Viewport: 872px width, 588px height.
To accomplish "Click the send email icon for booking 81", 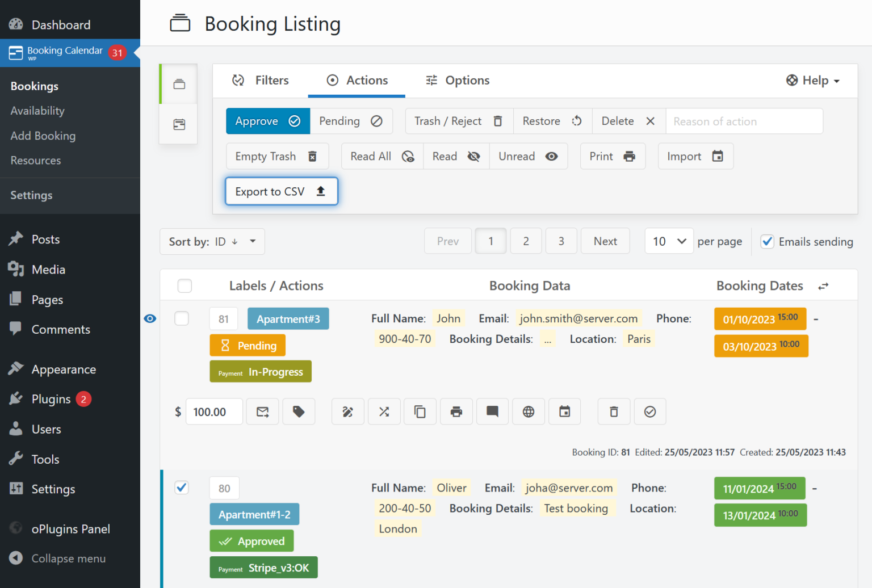I will coord(262,411).
